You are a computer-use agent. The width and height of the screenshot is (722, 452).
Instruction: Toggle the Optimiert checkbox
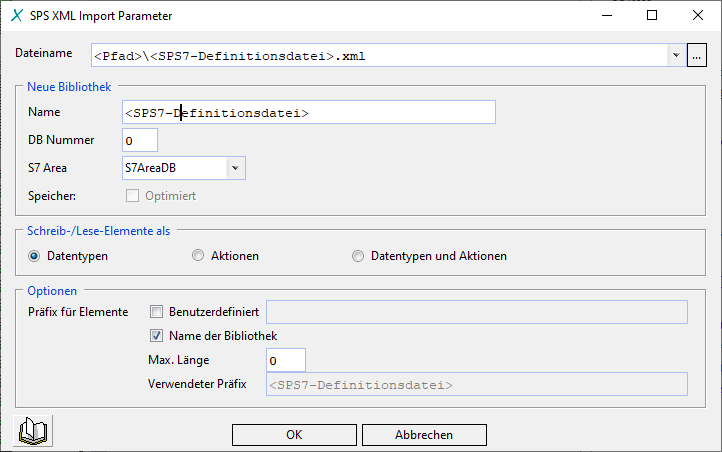point(132,196)
